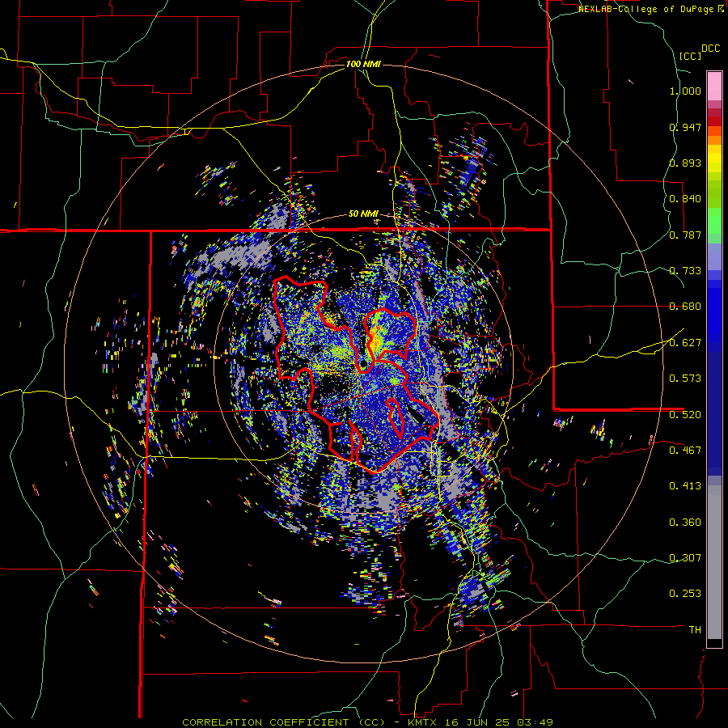The image size is (728, 728).
Task: Click the pink top segment of the color bar
Action: (x=714, y=86)
